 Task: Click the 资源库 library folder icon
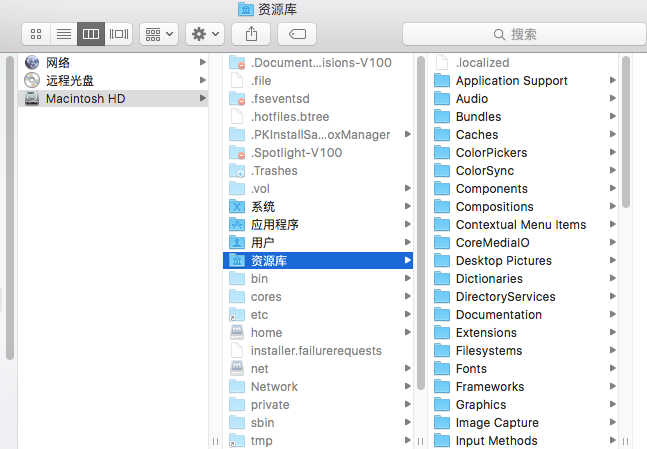237,260
